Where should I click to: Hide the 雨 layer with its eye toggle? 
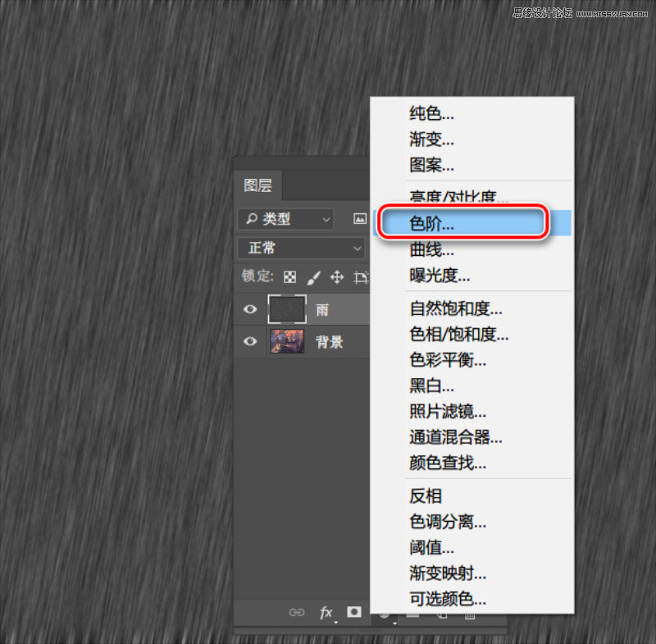tap(249, 309)
